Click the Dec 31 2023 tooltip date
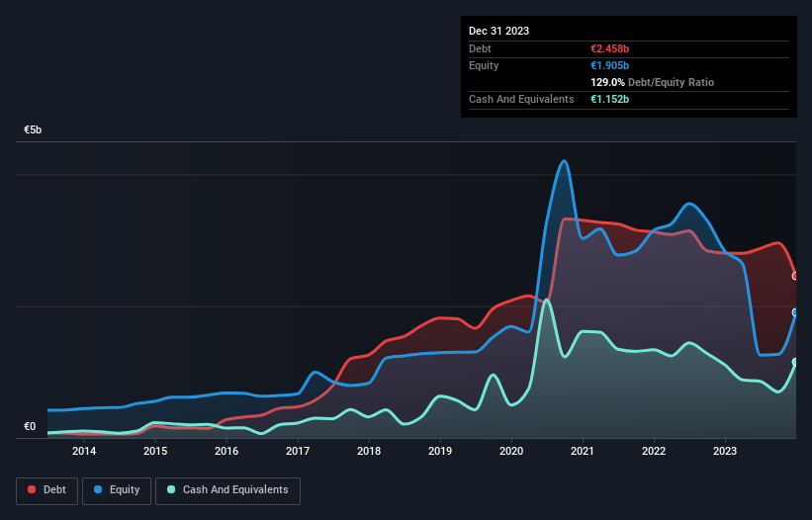812x520 pixels. pyautogui.click(x=498, y=31)
